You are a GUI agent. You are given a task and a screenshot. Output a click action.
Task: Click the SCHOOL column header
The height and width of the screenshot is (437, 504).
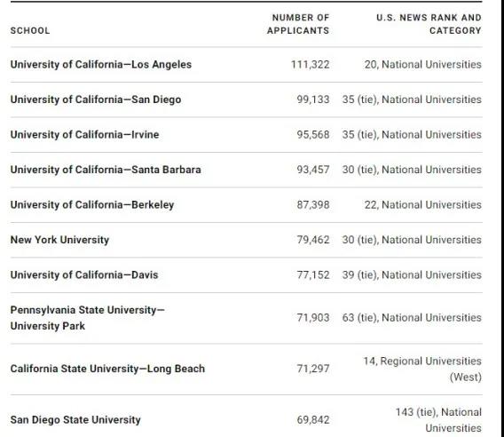(x=30, y=30)
